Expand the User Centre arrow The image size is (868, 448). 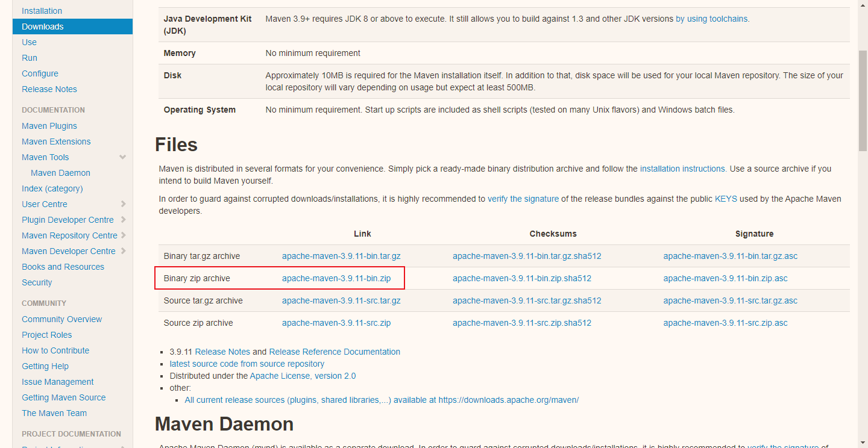(123, 204)
